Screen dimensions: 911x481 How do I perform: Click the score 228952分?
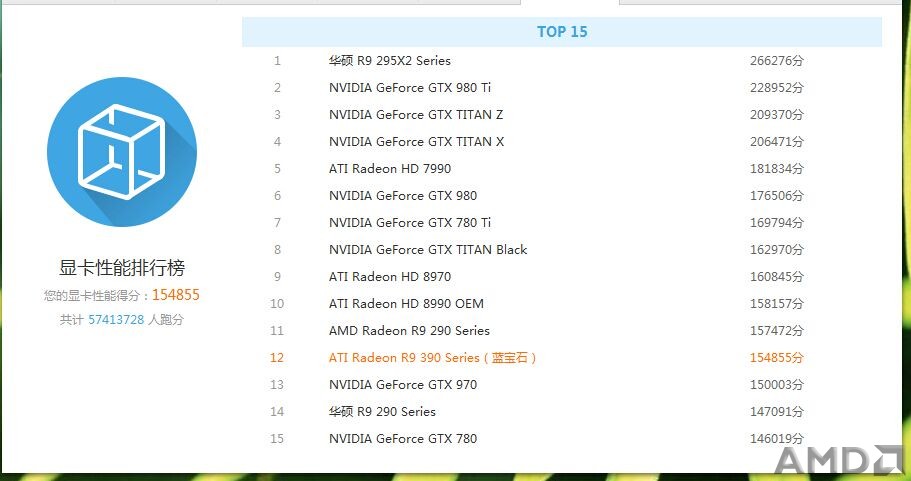777,88
